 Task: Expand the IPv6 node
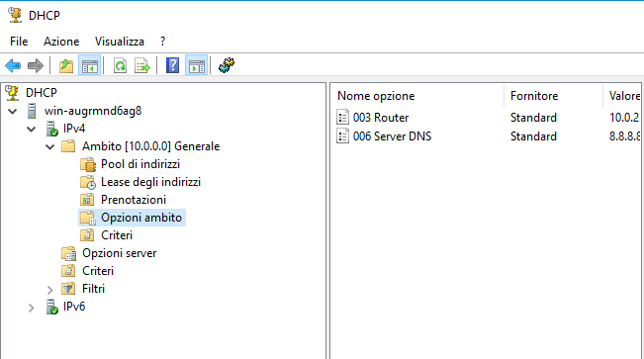32,308
